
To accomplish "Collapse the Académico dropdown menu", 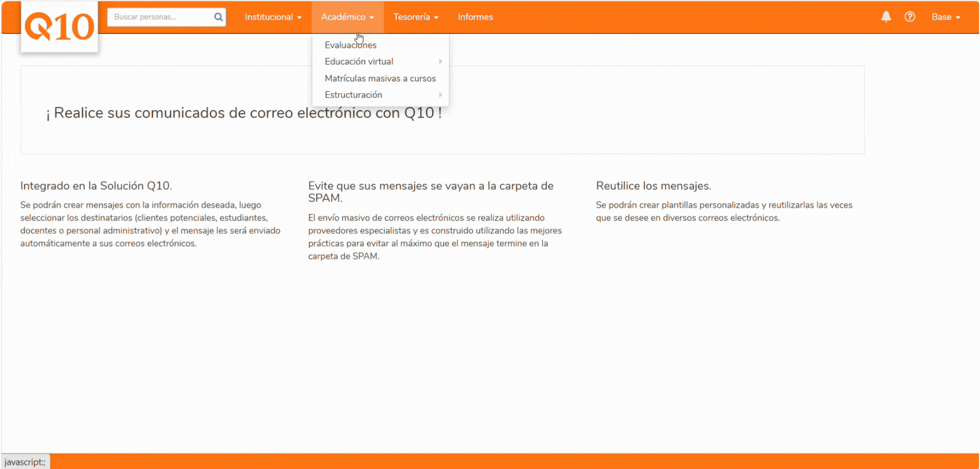I will 348,17.
